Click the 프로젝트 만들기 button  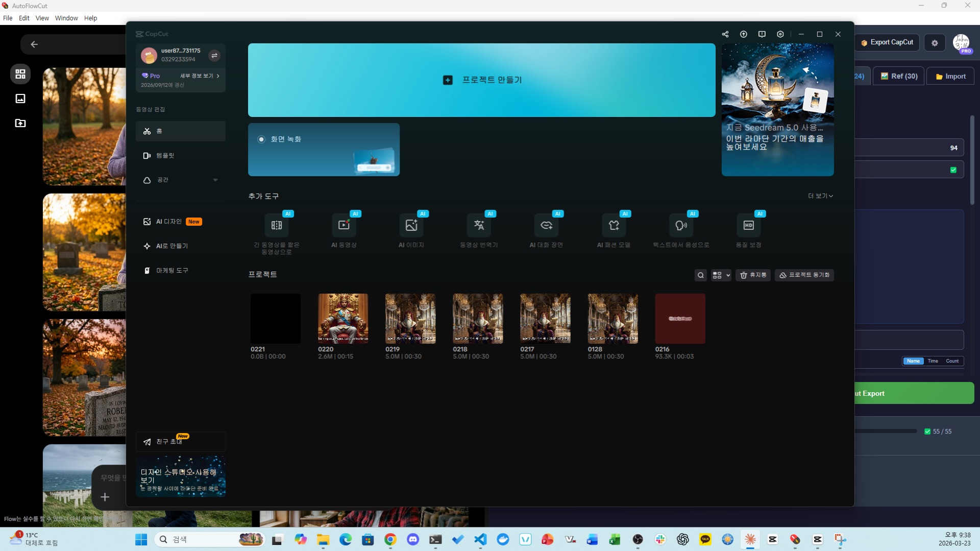[x=481, y=80]
